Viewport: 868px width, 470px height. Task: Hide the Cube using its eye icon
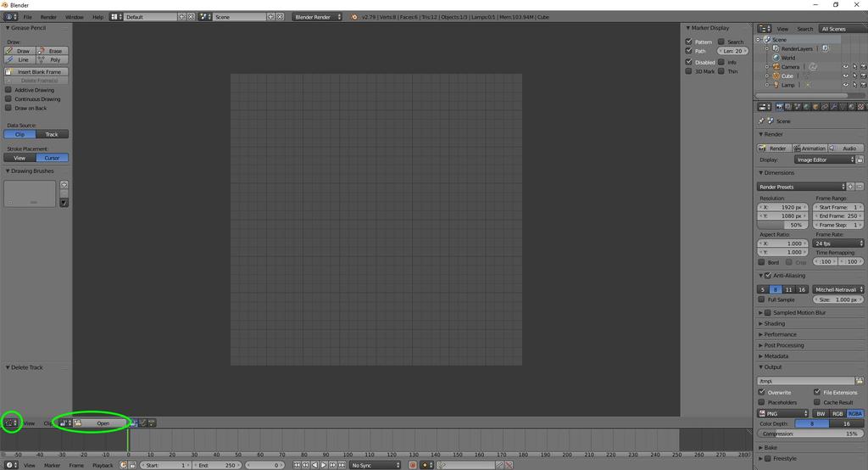pos(845,76)
